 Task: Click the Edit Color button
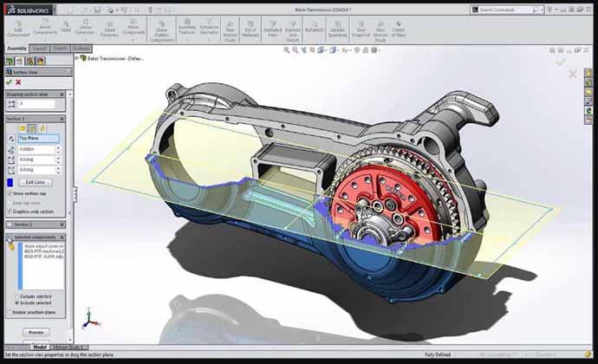pyautogui.click(x=36, y=182)
